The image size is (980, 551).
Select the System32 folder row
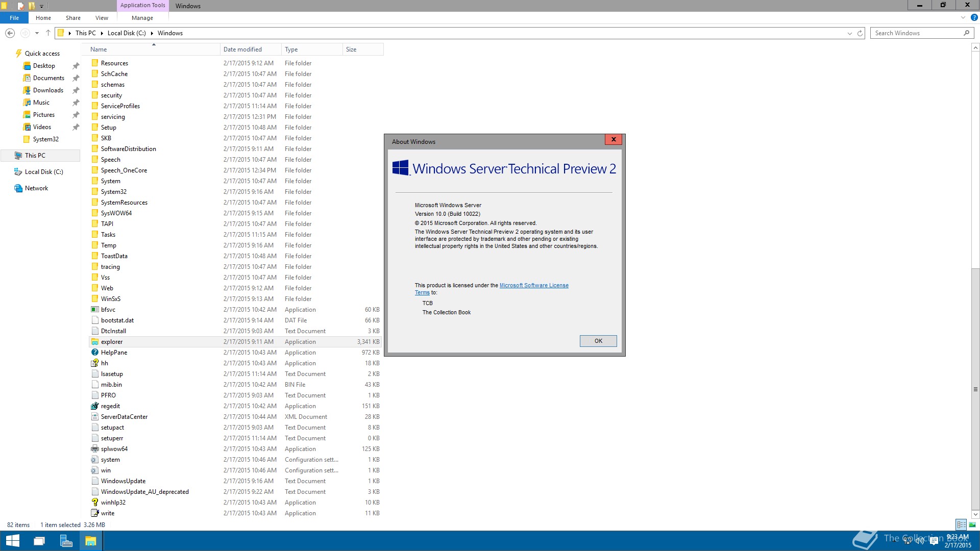235,192
